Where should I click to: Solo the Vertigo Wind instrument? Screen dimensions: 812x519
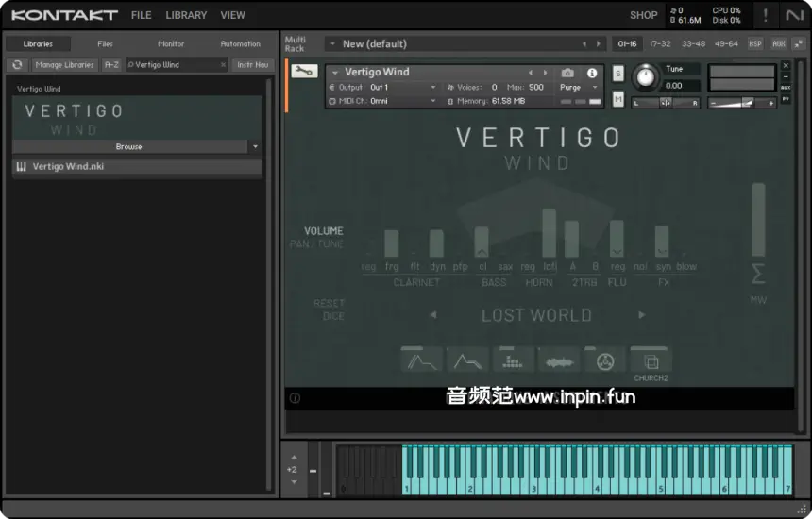618,74
